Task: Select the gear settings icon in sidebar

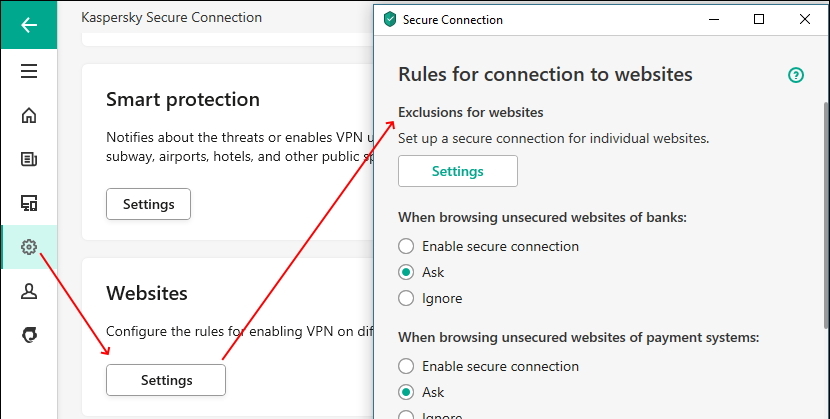Action: coord(29,247)
